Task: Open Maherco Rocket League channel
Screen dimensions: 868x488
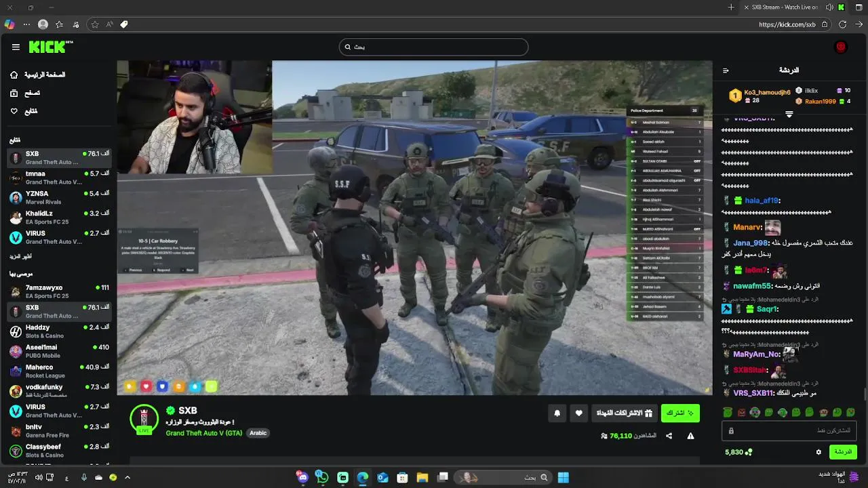Action: coord(59,371)
